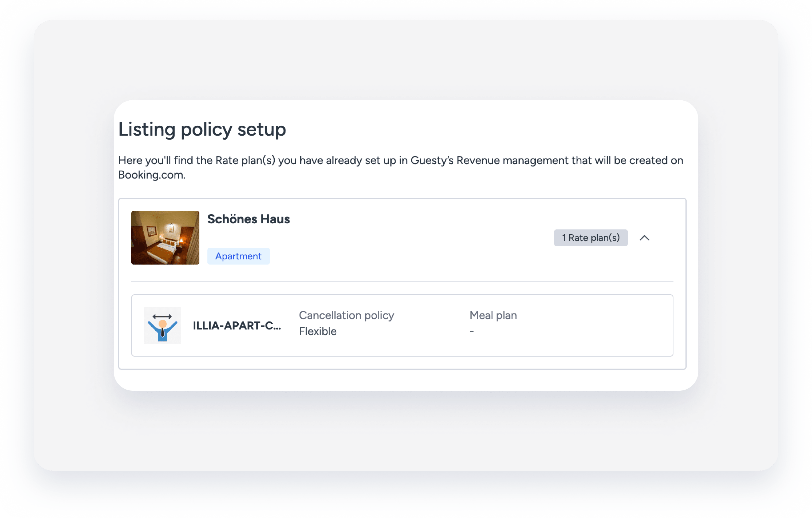
Task: Click the Rate plan(s) word in description
Action: 246,161
